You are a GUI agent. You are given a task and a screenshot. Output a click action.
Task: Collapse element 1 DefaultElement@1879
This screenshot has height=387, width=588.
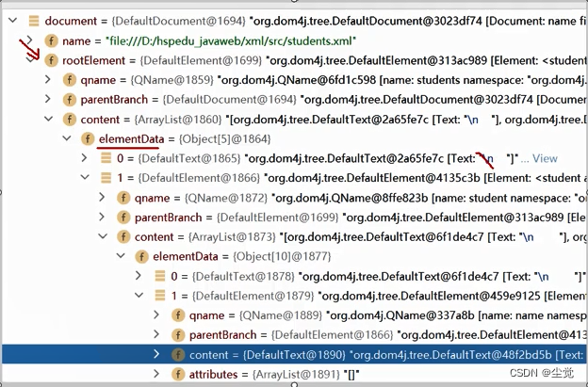click(139, 296)
